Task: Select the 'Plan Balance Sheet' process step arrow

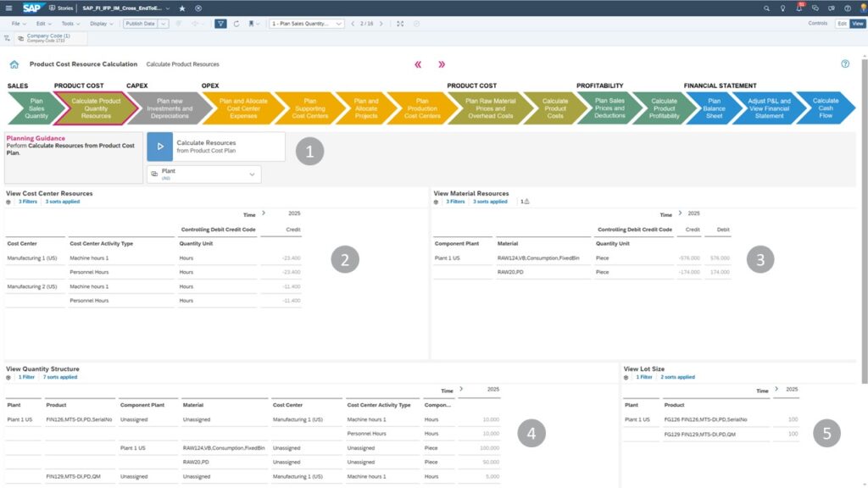Action: [x=715, y=108]
